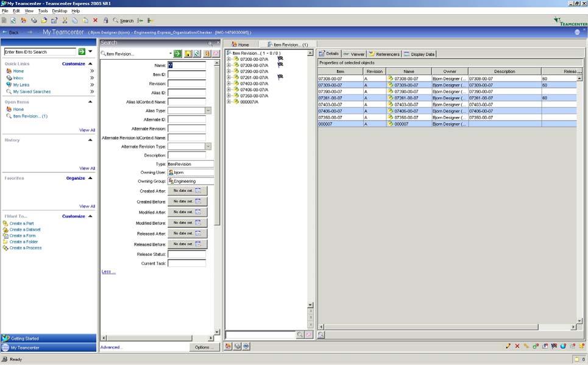
Task: Switch to the Viewer tab
Action: click(353, 54)
